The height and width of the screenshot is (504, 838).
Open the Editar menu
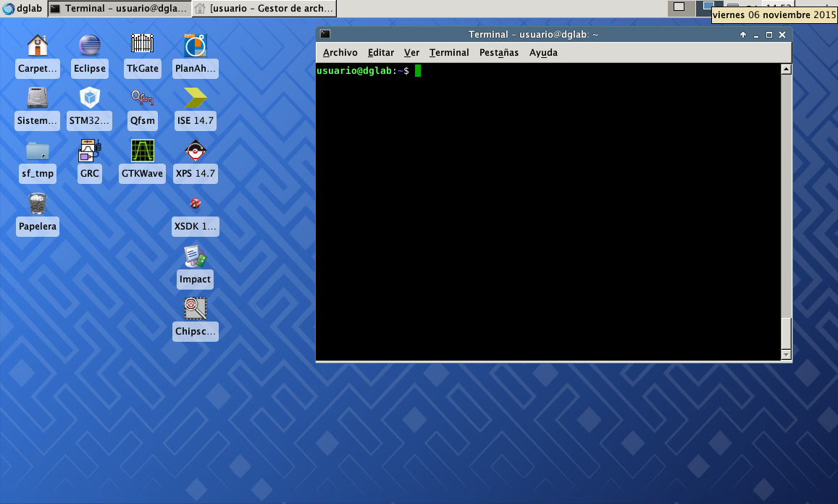(381, 53)
